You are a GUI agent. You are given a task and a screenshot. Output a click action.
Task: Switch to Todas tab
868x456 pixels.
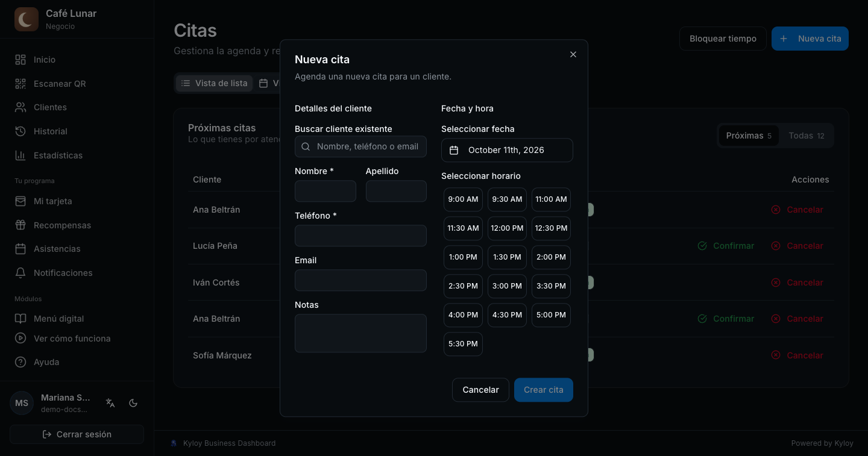[x=807, y=136]
